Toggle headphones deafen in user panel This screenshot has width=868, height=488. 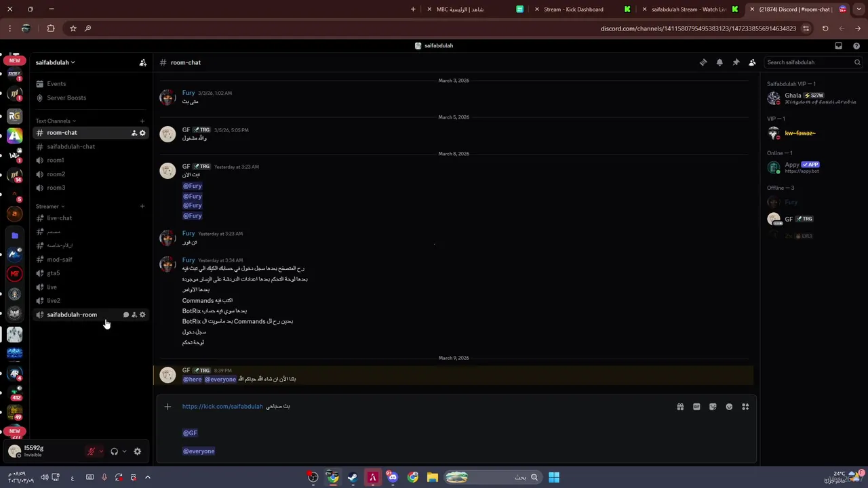point(114,451)
